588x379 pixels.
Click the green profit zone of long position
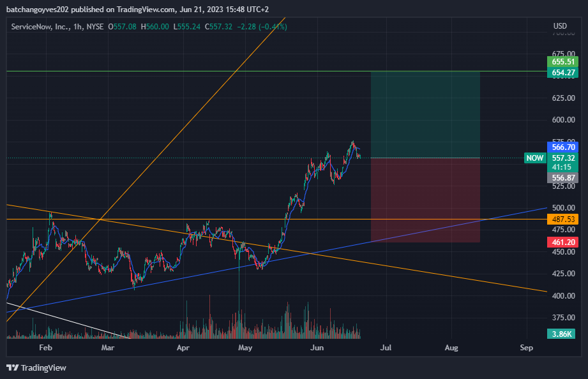[425, 115]
